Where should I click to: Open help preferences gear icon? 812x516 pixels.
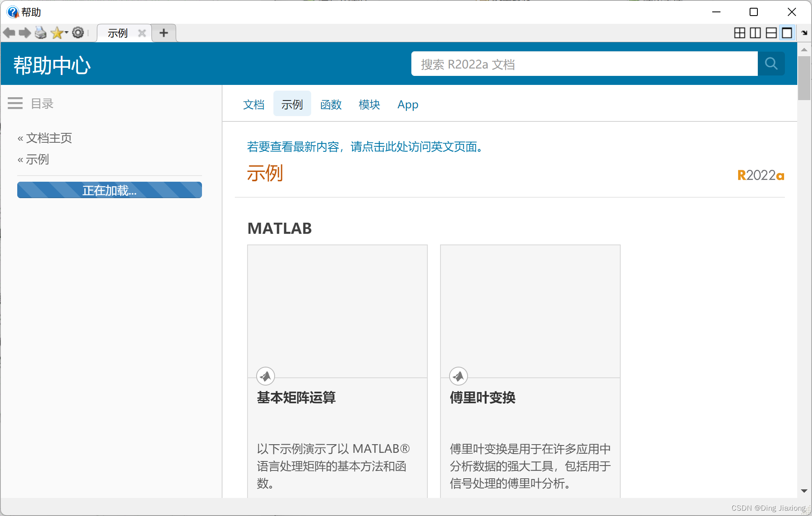click(78, 32)
